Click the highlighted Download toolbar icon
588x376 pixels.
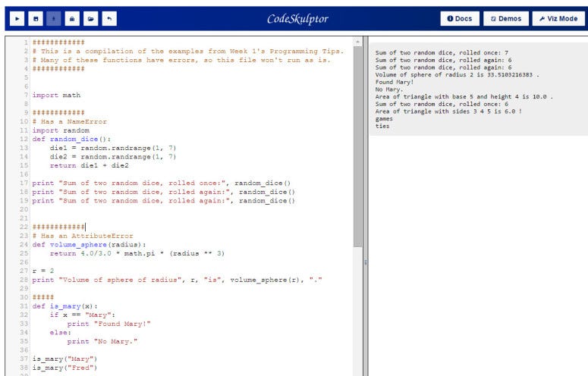pos(54,19)
